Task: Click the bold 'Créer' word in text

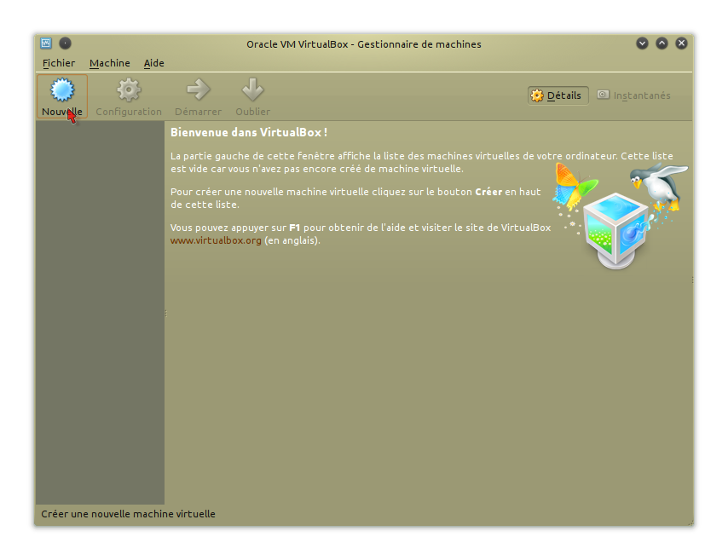Action: click(488, 192)
